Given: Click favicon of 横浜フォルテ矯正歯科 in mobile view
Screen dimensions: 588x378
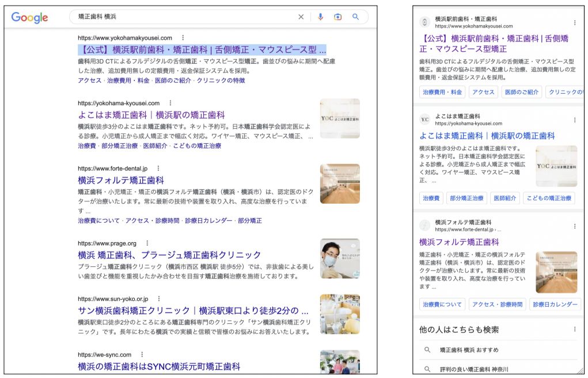Looking at the screenshot, I should pos(424,226).
